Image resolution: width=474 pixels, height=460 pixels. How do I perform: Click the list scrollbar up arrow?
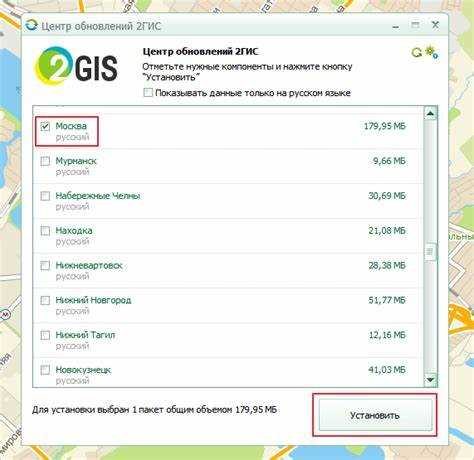(x=430, y=114)
